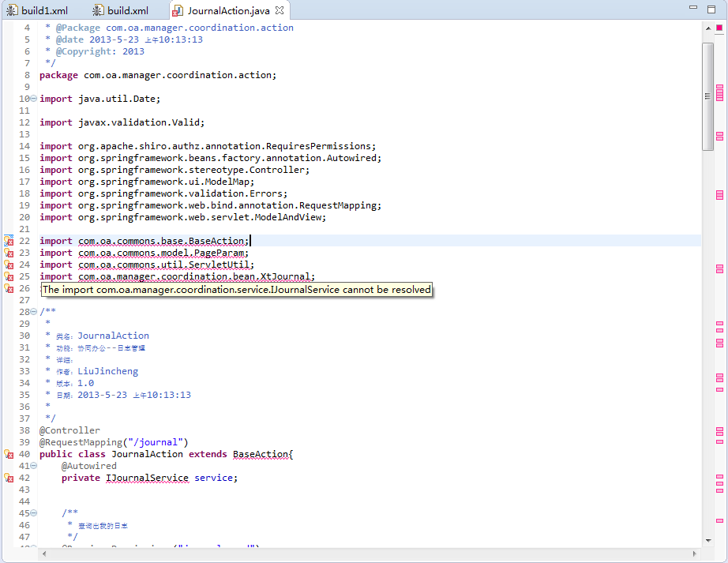This screenshot has height=563, width=728.
Task: Click the error marker on line 22
Action: point(9,241)
